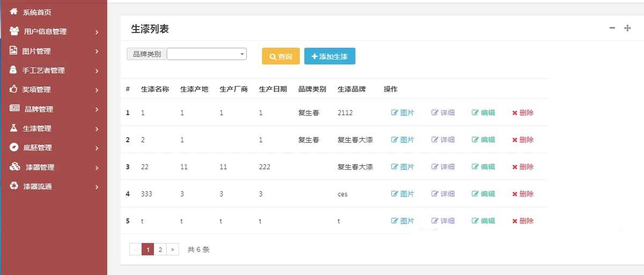Open the 品牌类别 dropdown
Viewport: 644px width, 275px height.
207,54
